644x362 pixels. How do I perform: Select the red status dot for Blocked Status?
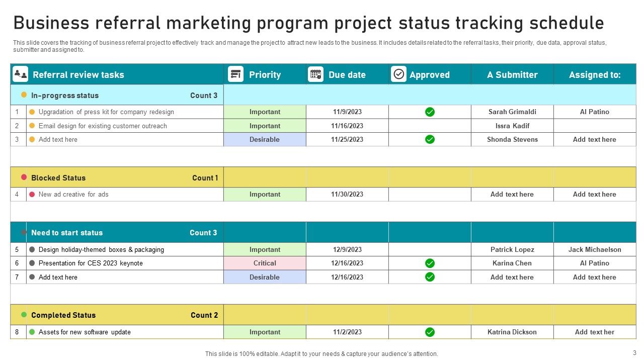(24, 177)
